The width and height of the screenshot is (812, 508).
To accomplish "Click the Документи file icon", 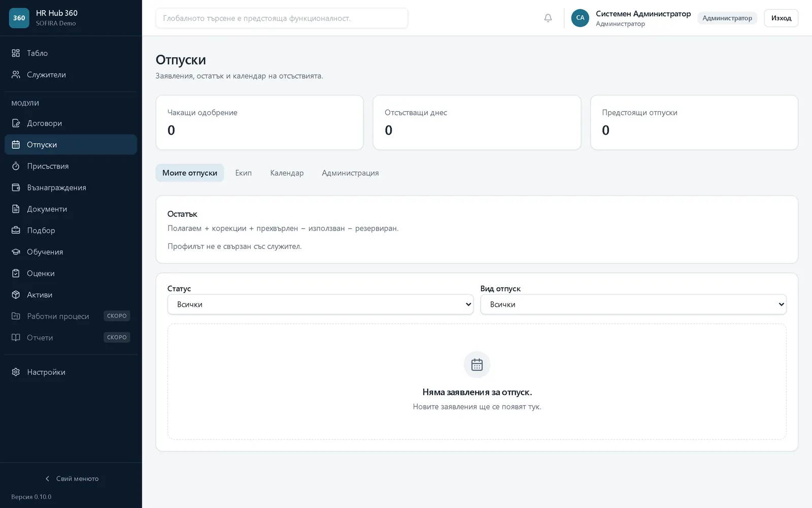I will point(16,209).
